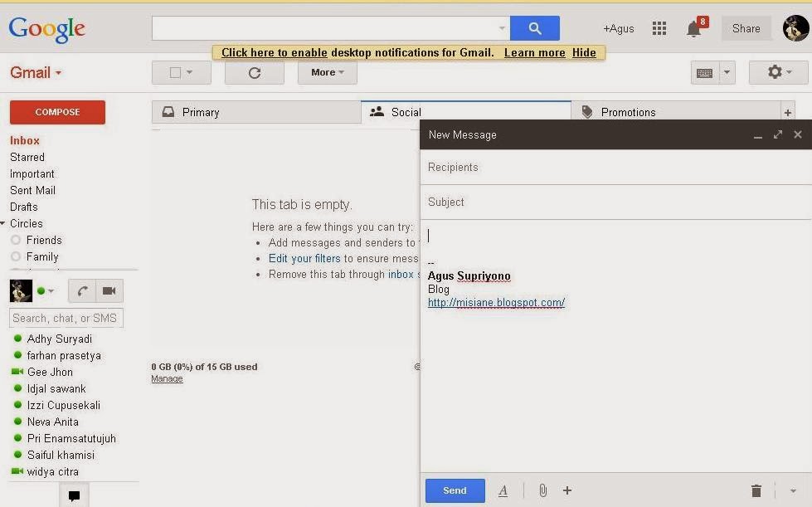Send the new message
The width and height of the screenshot is (812, 507).
tap(455, 490)
